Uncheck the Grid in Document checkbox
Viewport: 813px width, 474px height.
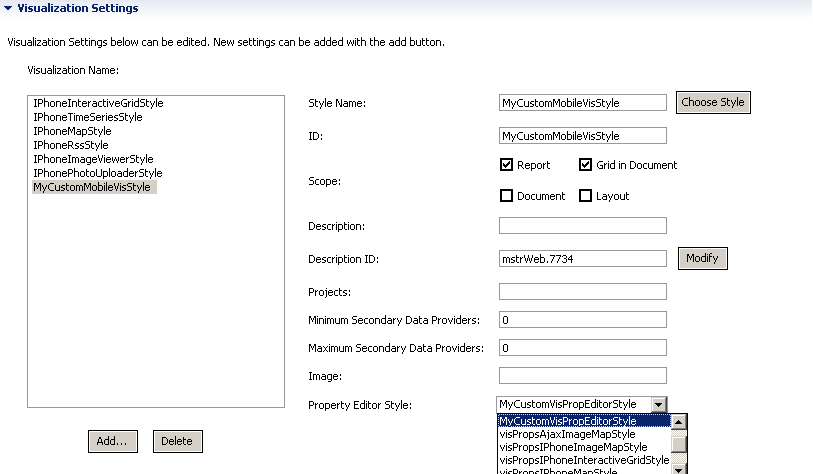[585, 165]
